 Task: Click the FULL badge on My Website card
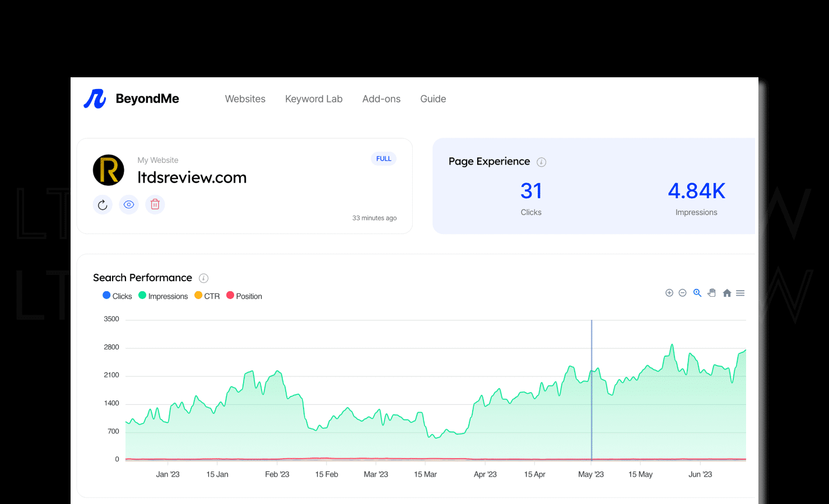pyautogui.click(x=384, y=158)
